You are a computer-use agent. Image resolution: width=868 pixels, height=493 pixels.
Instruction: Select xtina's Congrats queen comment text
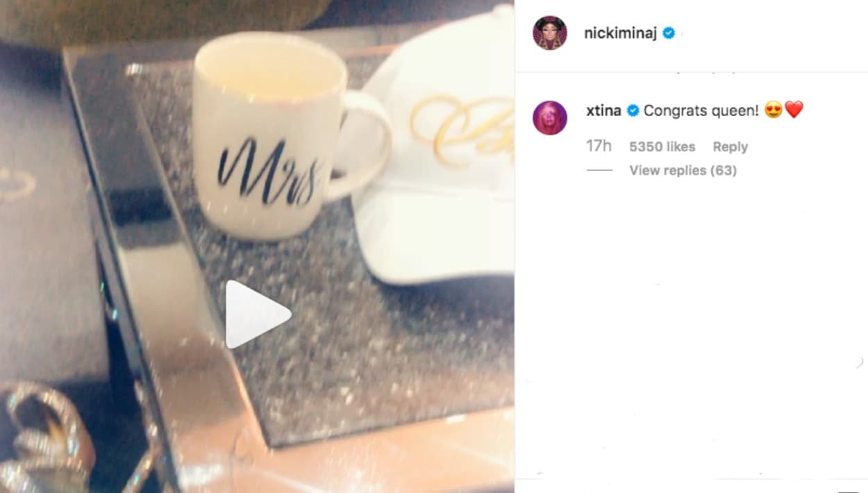pos(701,110)
